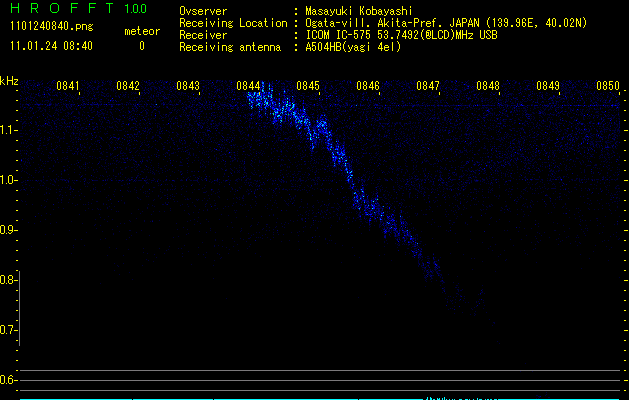Click the 0843 time marker

click(188, 86)
